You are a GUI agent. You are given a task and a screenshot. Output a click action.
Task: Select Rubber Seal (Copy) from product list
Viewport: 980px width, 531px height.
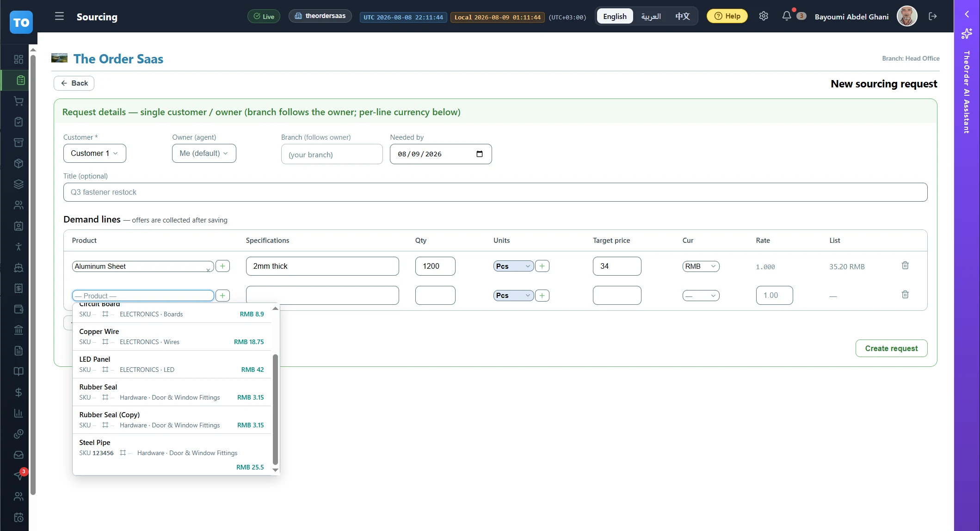tap(172, 420)
